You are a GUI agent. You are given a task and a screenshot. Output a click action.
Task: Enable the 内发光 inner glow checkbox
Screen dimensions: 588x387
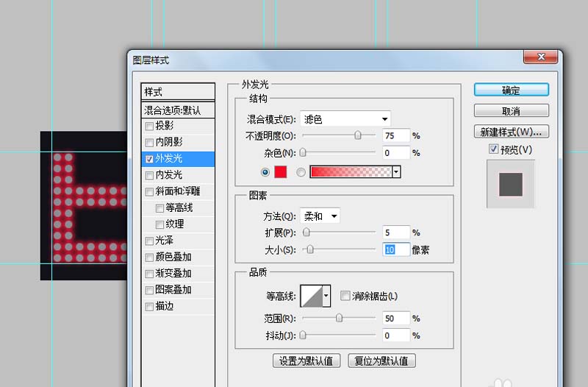coord(149,175)
